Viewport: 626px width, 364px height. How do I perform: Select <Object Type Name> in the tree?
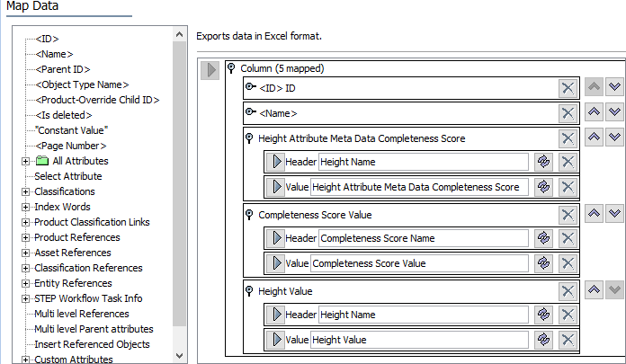[x=82, y=84]
